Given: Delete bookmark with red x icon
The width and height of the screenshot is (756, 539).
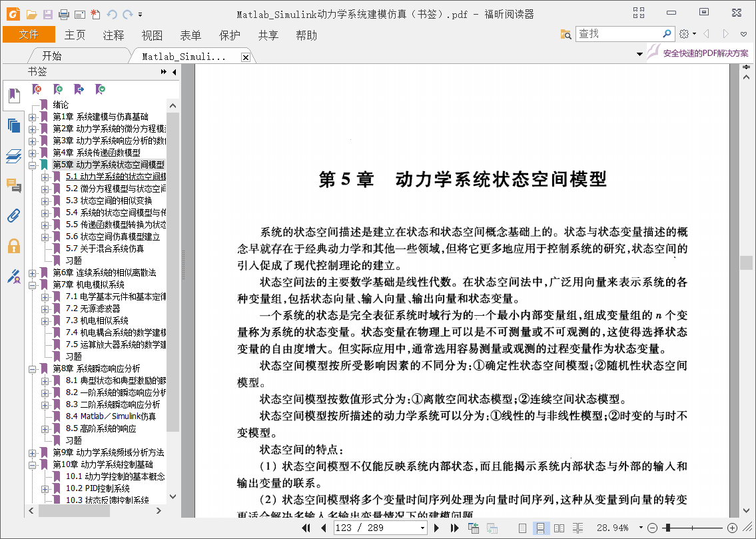Looking at the screenshot, I should [37, 89].
